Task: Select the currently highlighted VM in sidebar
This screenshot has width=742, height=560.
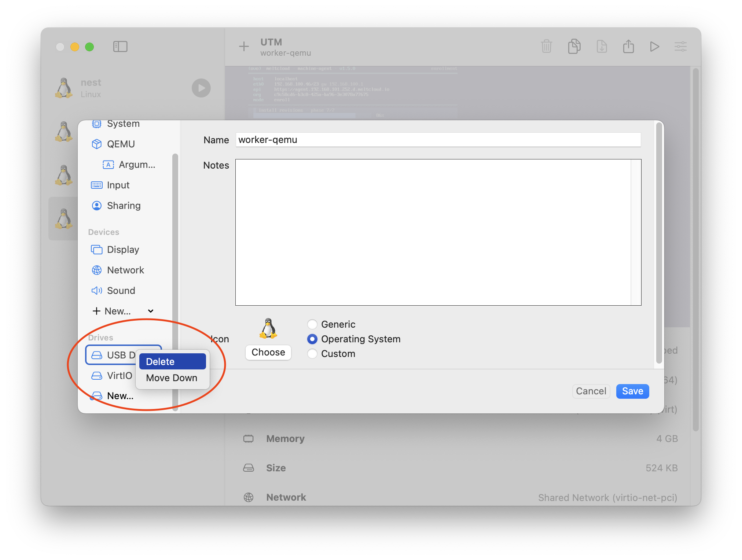Action: (63, 219)
